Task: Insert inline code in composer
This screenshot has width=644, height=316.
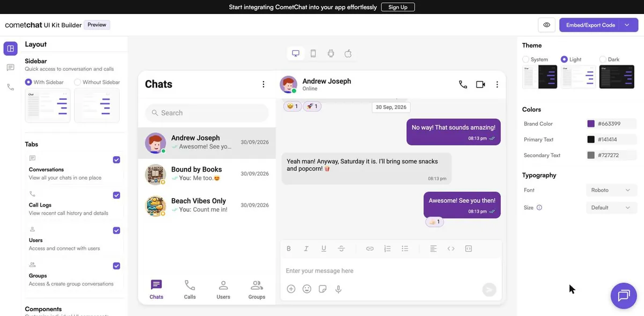Action: click(x=451, y=248)
